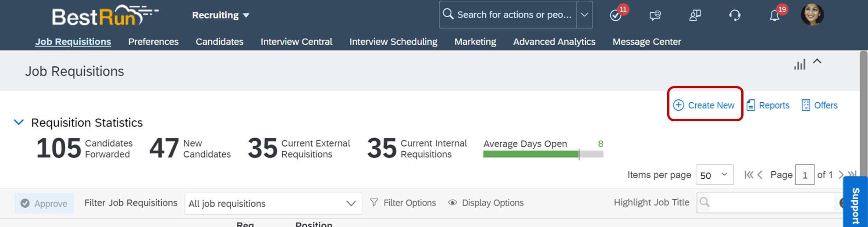Click the headset support icon in header
This screenshot has height=227, width=868.
(x=735, y=15)
